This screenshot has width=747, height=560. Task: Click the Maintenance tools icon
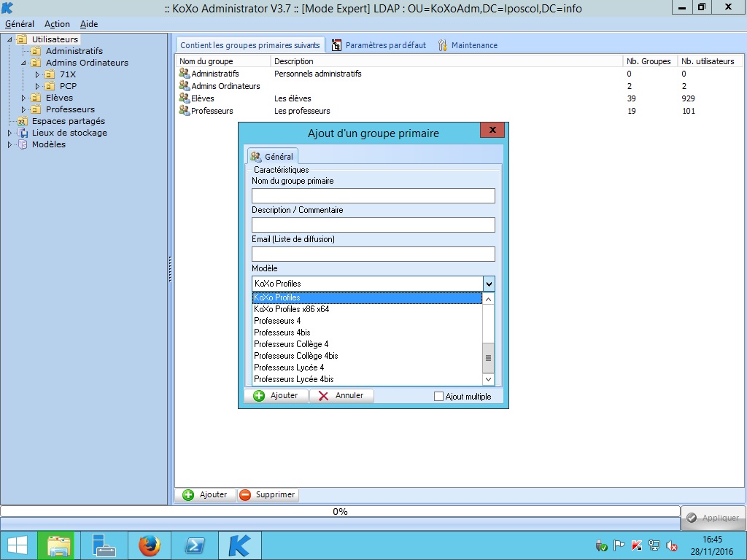click(x=443, y=45)
